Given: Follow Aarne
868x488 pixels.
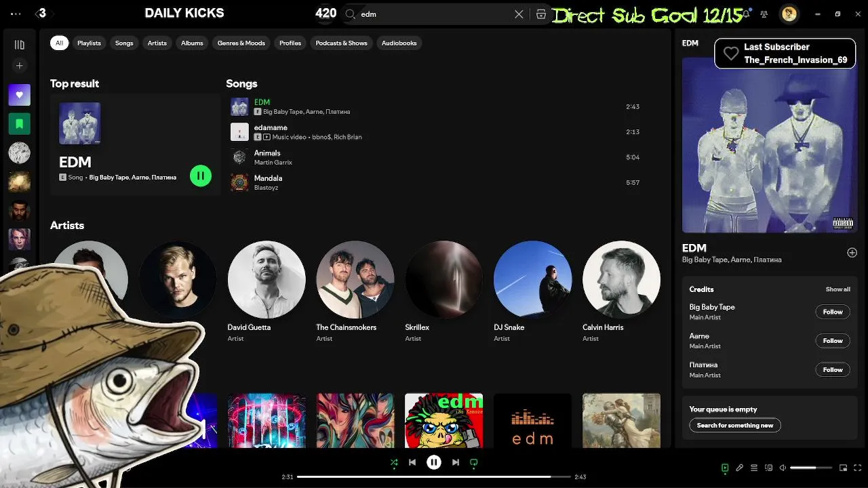Looking at the screenshot, I should pos(833,341).
